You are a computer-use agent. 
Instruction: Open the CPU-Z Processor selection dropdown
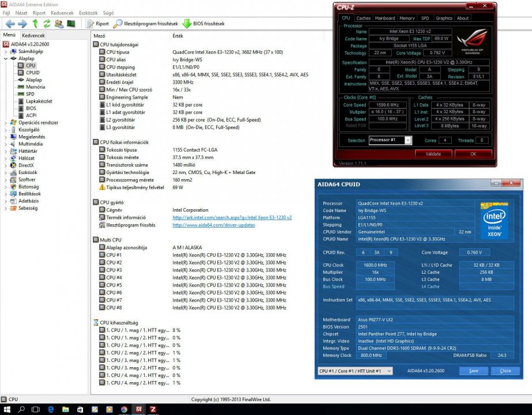tap(408, 140)
